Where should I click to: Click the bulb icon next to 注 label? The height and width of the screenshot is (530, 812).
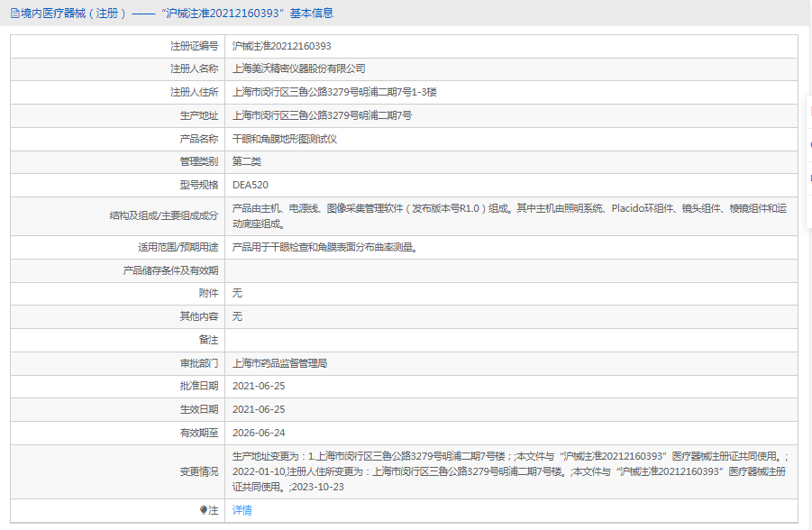(x=204, y=510)
